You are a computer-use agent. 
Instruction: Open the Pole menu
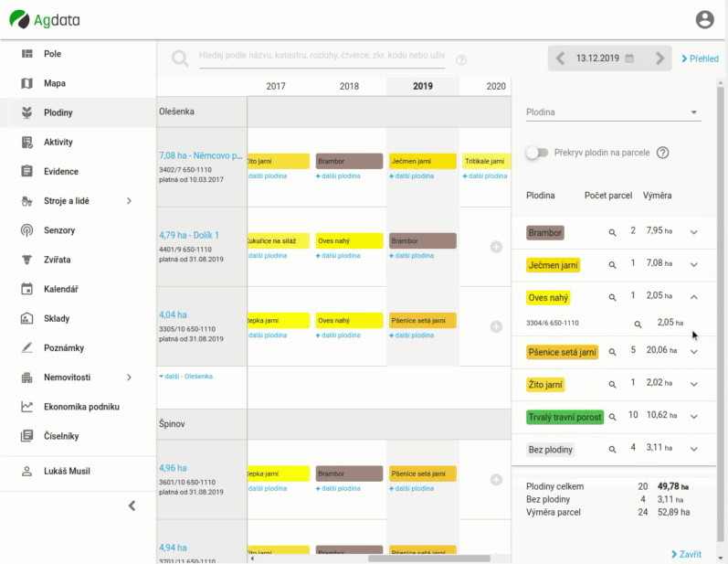pyautogui.click(x=78, y=54)
